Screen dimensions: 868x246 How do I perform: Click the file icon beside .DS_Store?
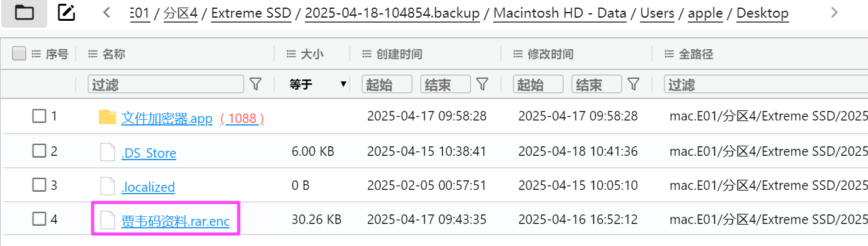[x=108, y=152]
